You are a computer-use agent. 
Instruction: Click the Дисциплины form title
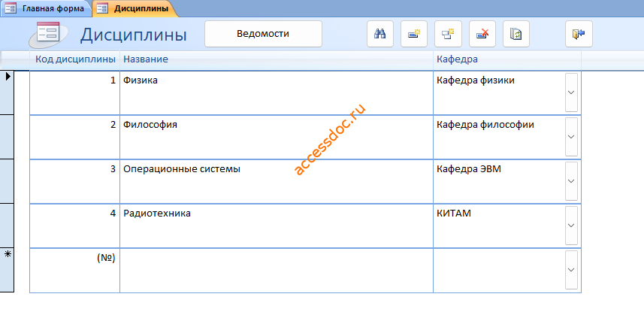[134, 35]
